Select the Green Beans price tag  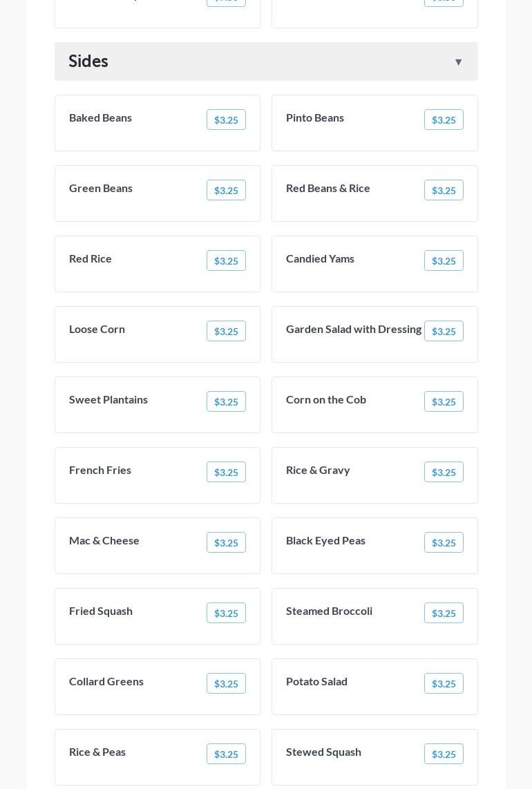226,191
